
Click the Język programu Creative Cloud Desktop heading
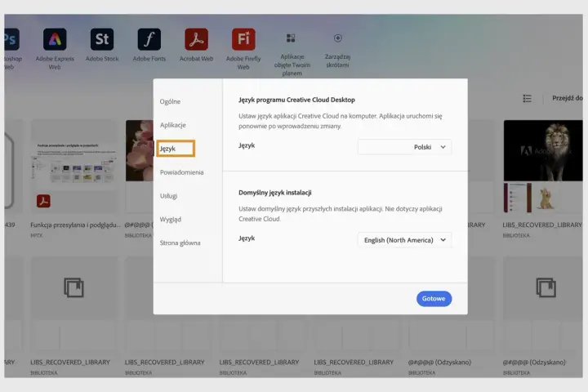tap(296, 100)
